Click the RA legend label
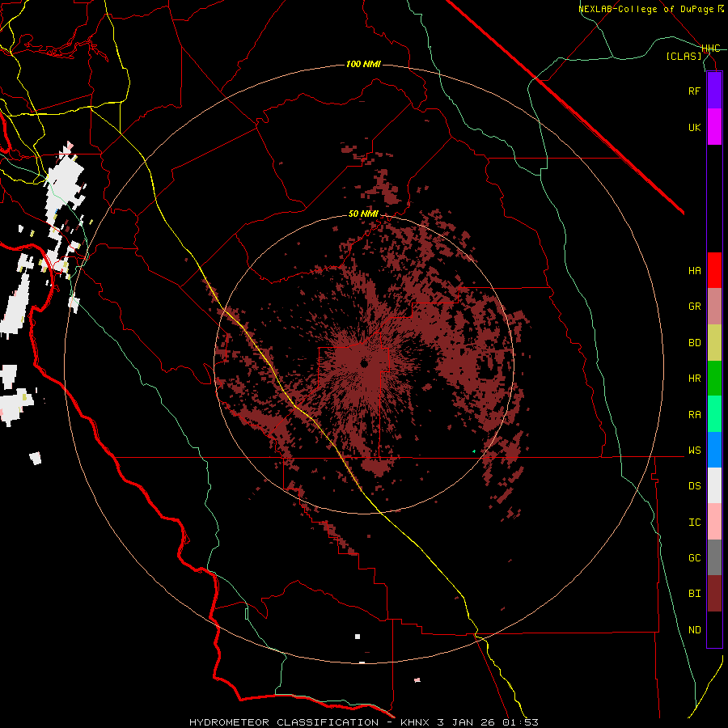728x728 pixels. coord(694,415)
